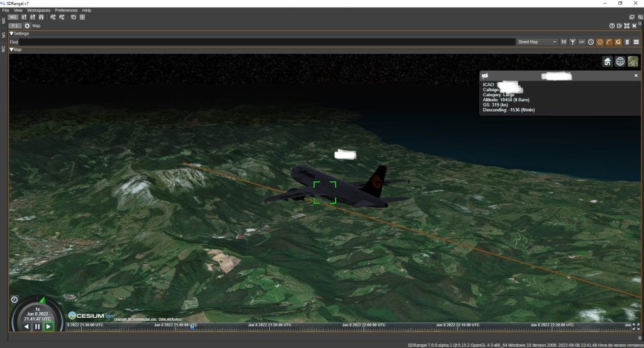
Task: Open the Street Map type dropdown
Action: 536,42
